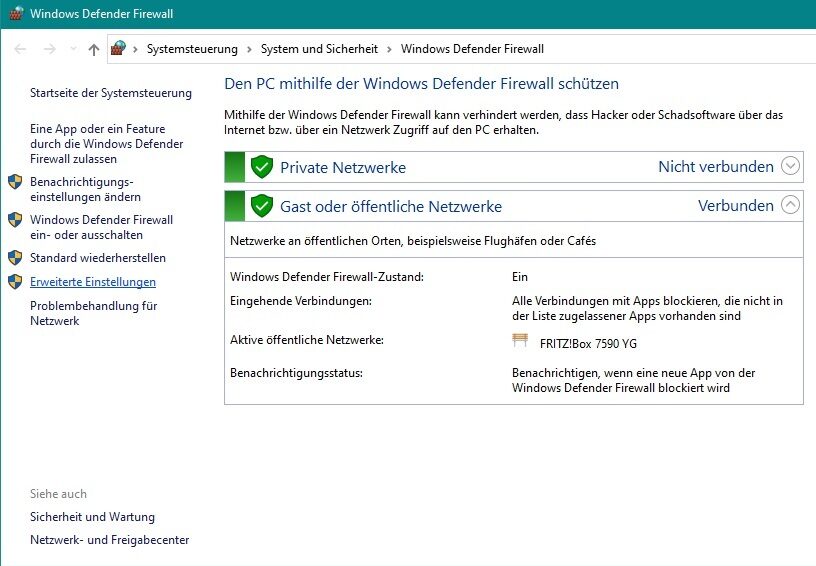The height and width of the screenshot is (566, 816).
Task: Click the shield icon beside Erweiterte Einstellungen
Action: 15,282
